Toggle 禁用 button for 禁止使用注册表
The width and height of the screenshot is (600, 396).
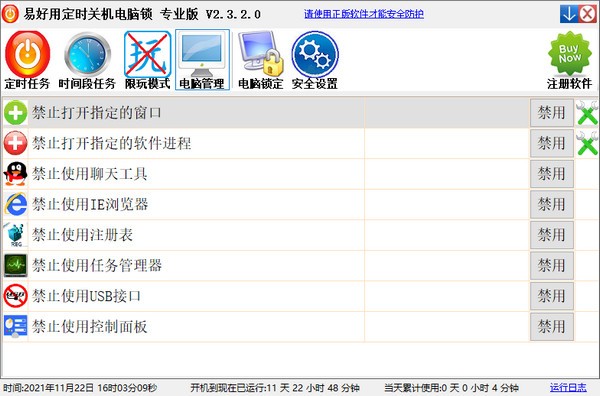(x=551, y=235)
